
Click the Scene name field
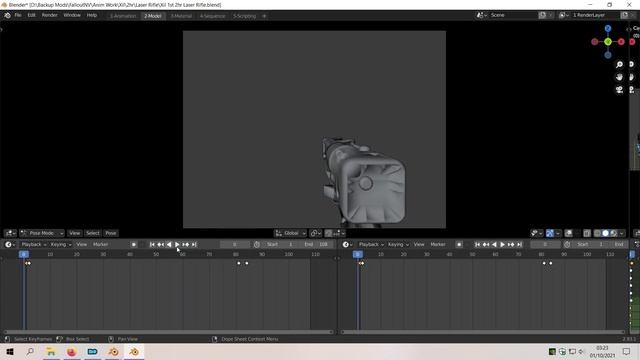[x=513, y=15]
